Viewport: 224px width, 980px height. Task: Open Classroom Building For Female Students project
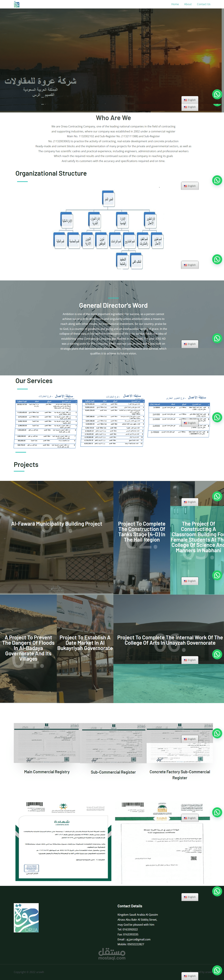pos(197,537)
